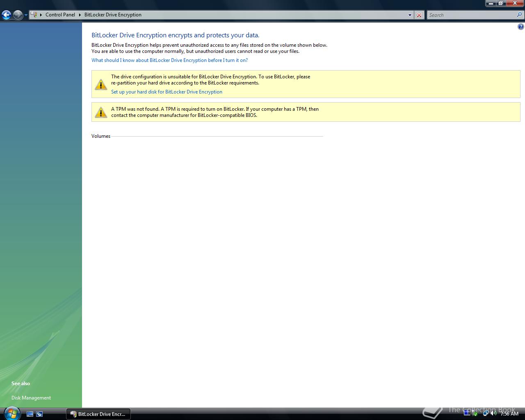Close the BitLocker window
The height and width of the screenshot is (420, 525).
[515, 3]
